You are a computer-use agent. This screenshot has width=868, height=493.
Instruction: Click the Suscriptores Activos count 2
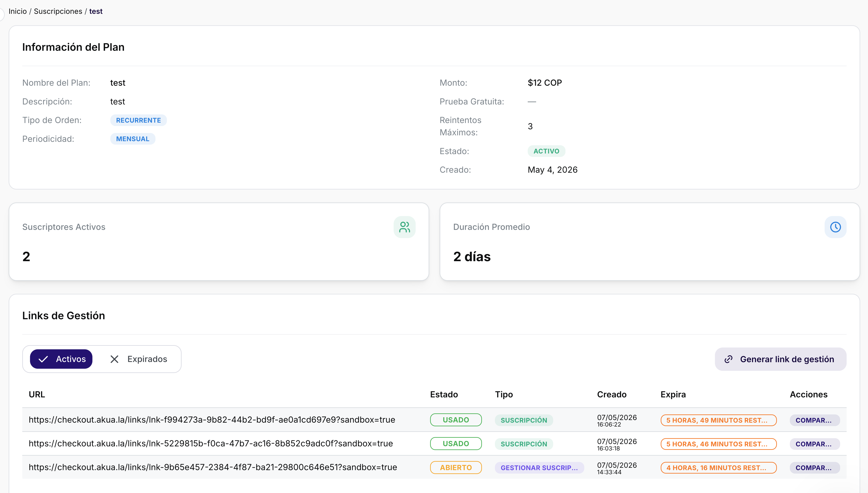click(x=26, y=257)
